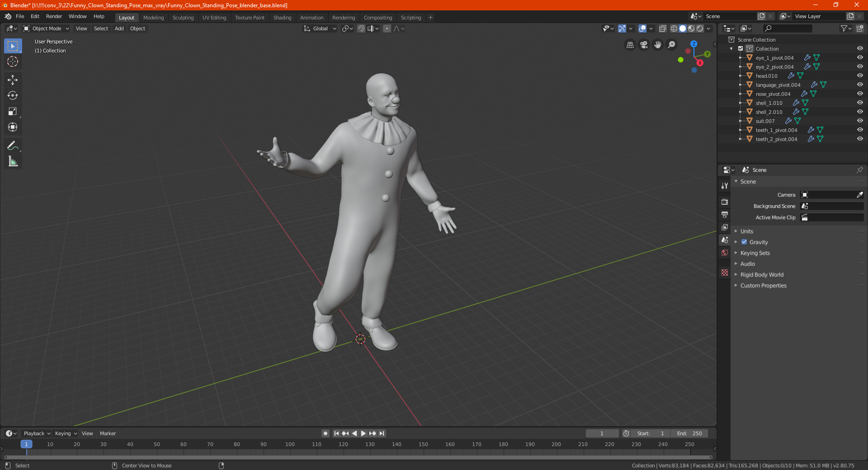Switch to rendered viewport shading
This screenshot has height=470, width=868.
pyautogui.click(x=700, y=28)
